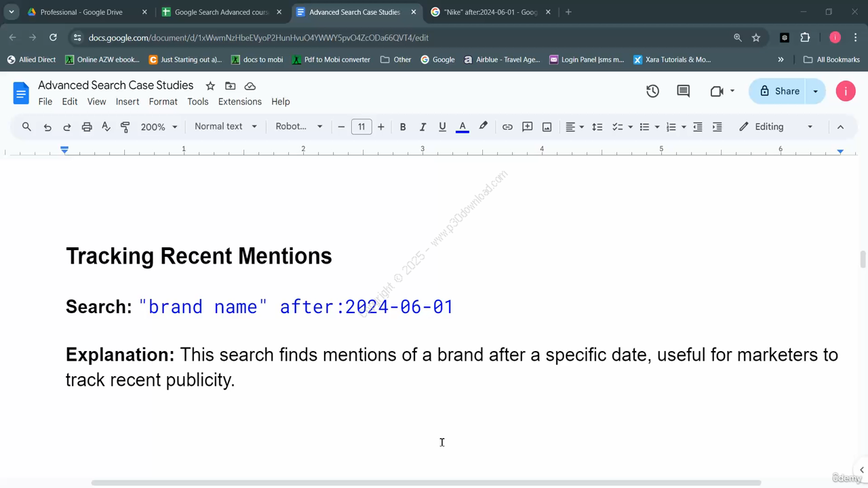Switch to the "Nike" after:2024-06-01 tab
Image resolution: width=868 pixels, height=488 pixels.
point(491,12)
